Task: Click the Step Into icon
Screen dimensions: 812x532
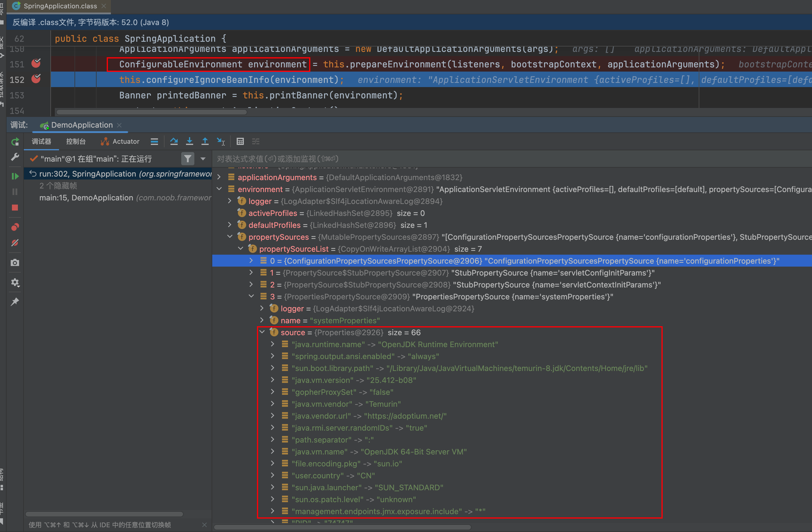Action: (x=190, y=142)
